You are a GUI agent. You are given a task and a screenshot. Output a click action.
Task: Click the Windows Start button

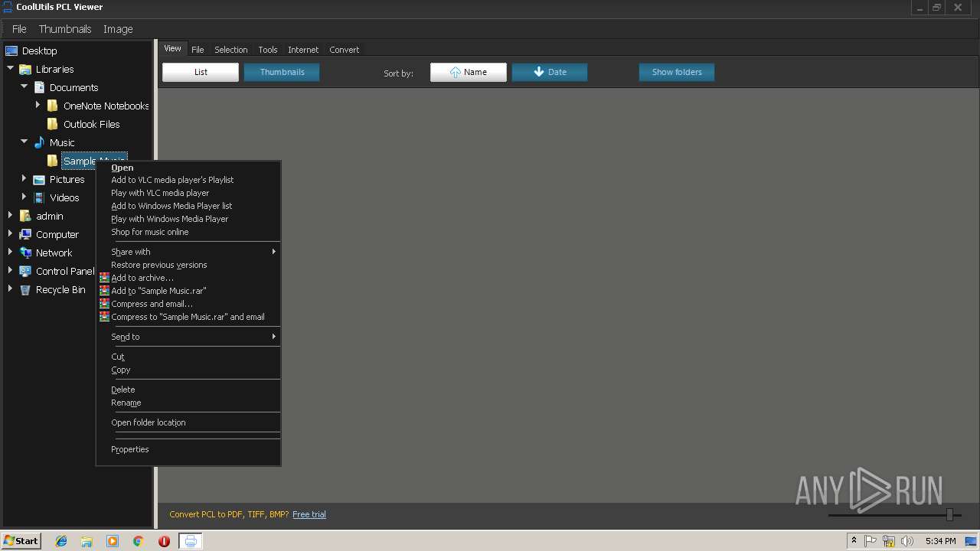[x=21, y=541]
